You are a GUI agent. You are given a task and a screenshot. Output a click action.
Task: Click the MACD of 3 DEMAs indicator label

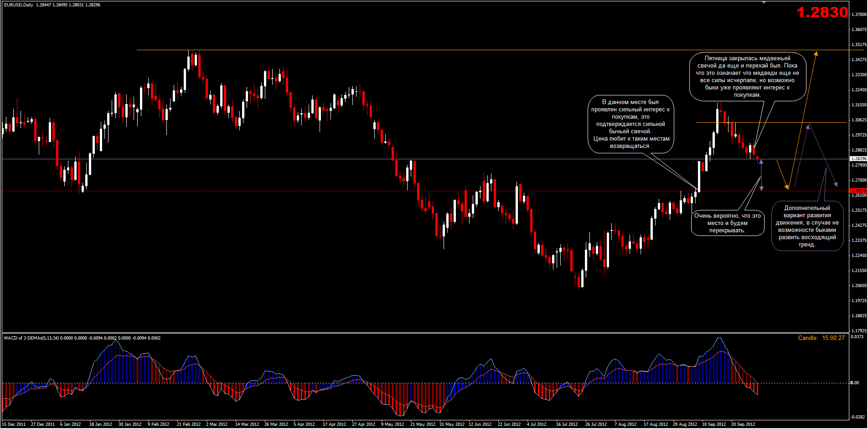[31, 338]
